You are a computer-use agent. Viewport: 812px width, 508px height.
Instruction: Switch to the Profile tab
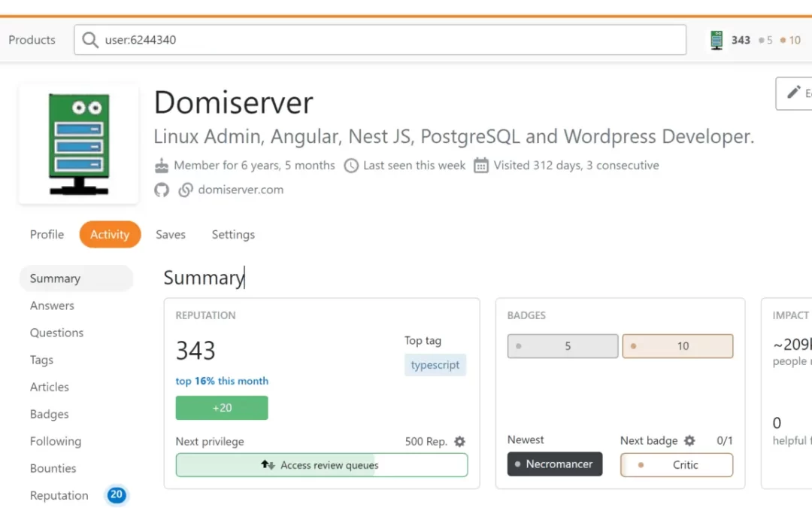coord(47,235)
